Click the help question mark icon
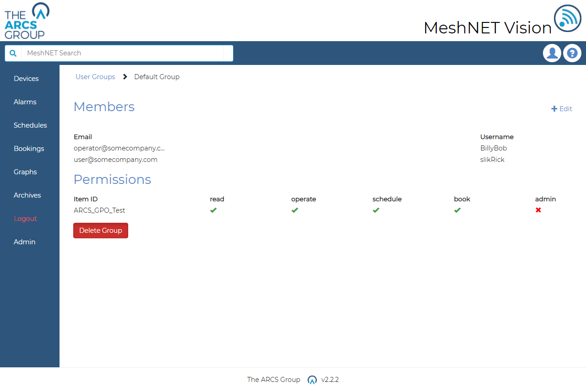Image resolution: width=586 pixels, height=392 pixels. click(x=572, y=53)
